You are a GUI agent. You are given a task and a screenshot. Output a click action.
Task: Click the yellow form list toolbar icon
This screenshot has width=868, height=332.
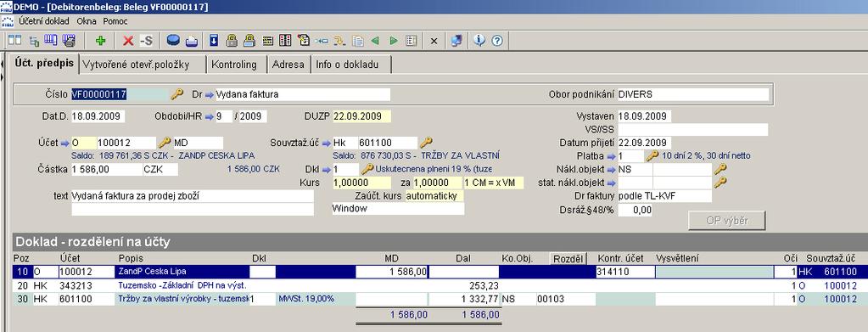tap(268, 41)
